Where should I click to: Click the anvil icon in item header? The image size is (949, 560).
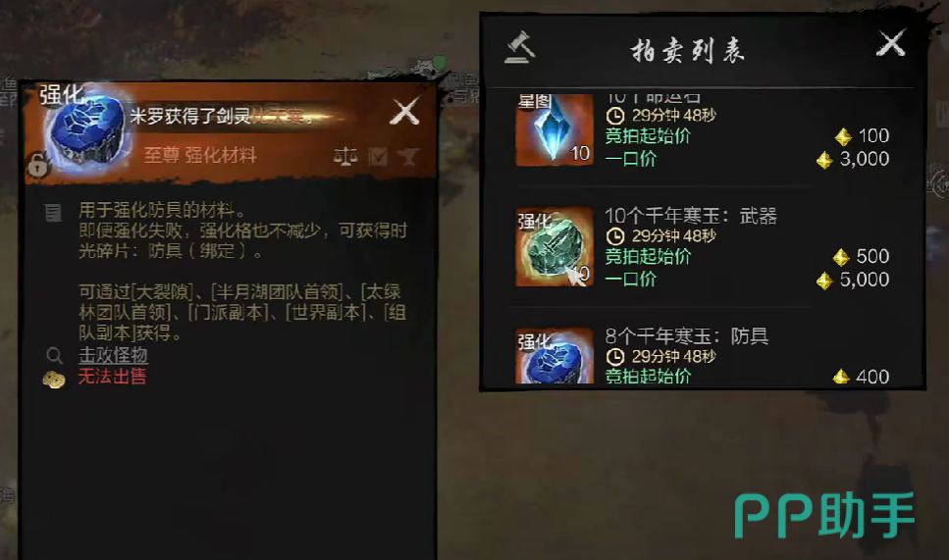408,157
